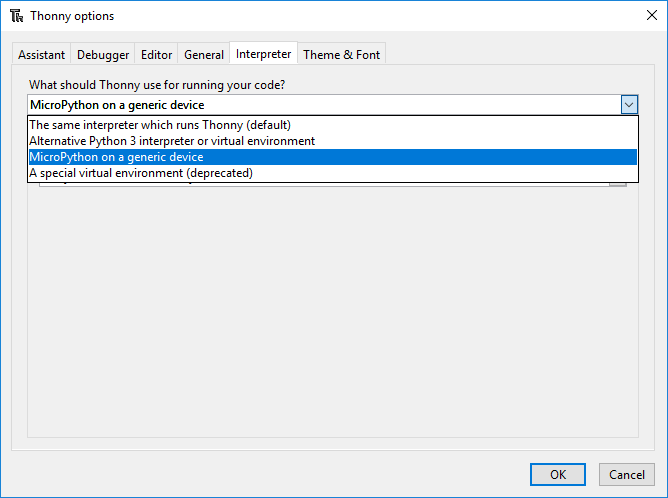Image resolution: width=668 pixels, height=498 pixels.
Task: Select 'Alternative Python 3 interpreter or virtual environment'
Action: click(172, 141)
